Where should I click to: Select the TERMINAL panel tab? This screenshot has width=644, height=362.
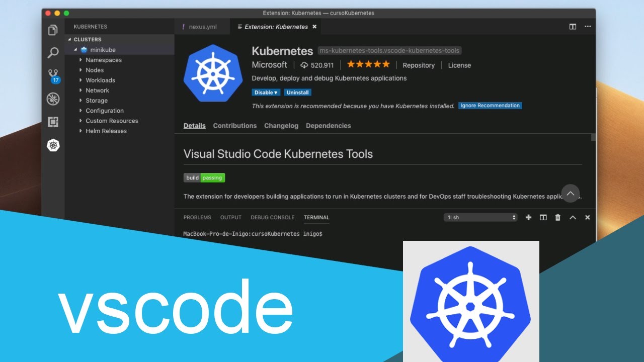[316, 217]
